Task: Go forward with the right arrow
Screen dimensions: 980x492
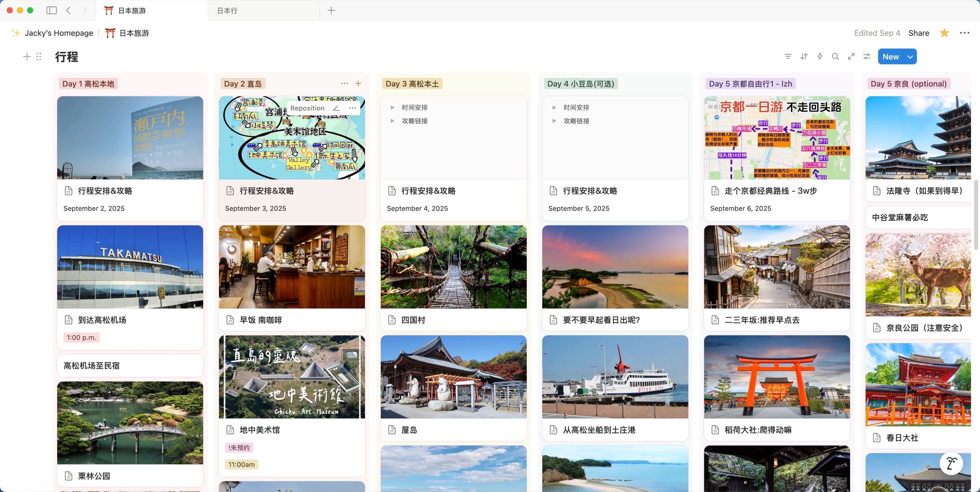Action: point(84,10)
